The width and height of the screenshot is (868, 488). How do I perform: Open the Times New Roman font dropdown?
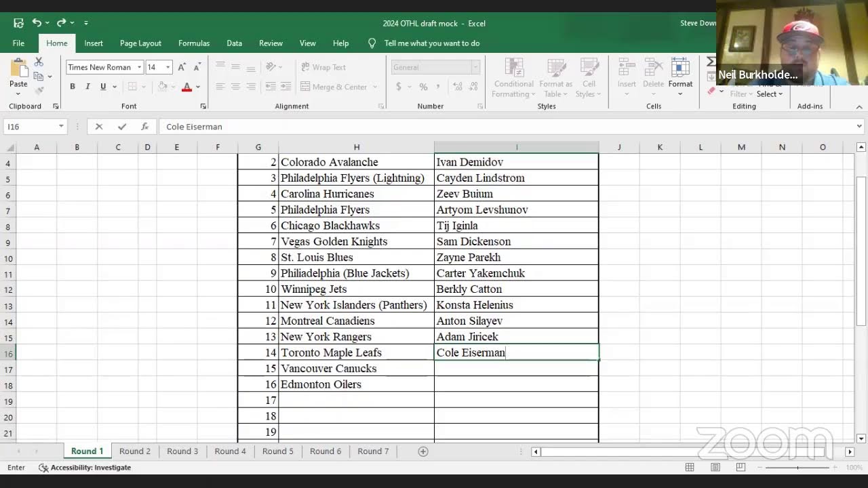click(139, 67)
